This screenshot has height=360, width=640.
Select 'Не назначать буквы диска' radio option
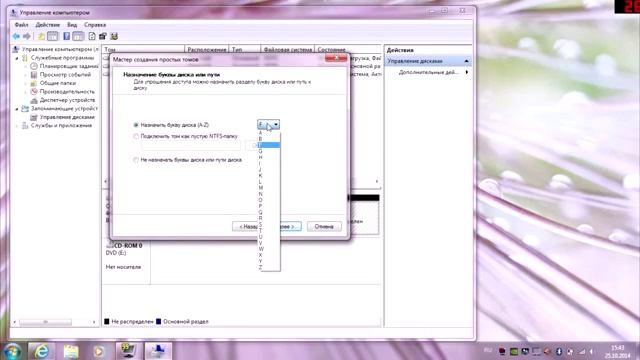[x=136, y=160]
